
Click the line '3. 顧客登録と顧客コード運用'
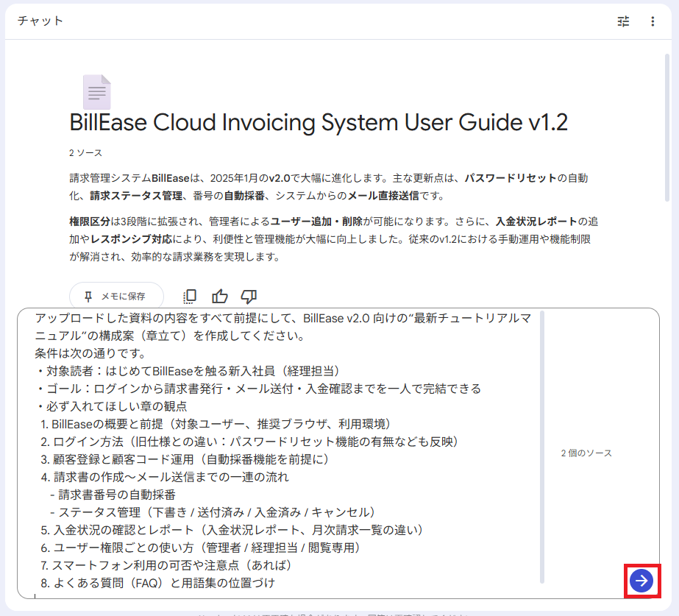click(185, 459)
